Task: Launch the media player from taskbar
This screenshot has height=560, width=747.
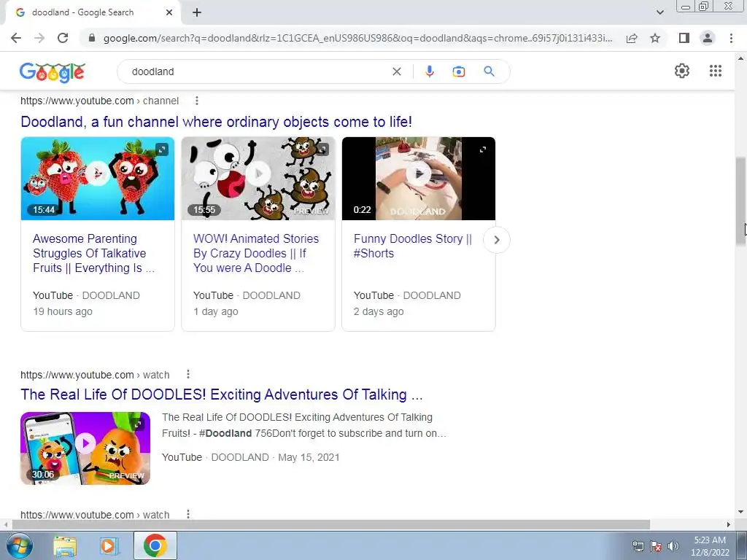Action: (x=109, y=546)
